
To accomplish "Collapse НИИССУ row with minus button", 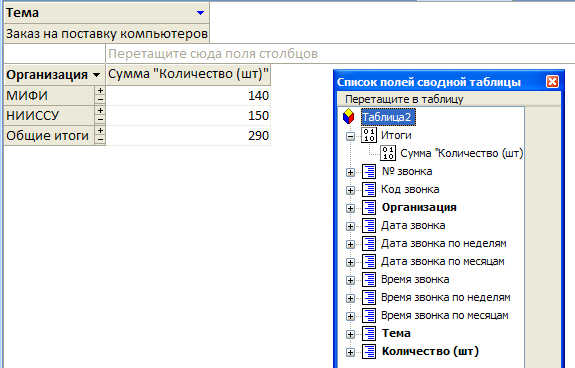I will click(100, 119).
